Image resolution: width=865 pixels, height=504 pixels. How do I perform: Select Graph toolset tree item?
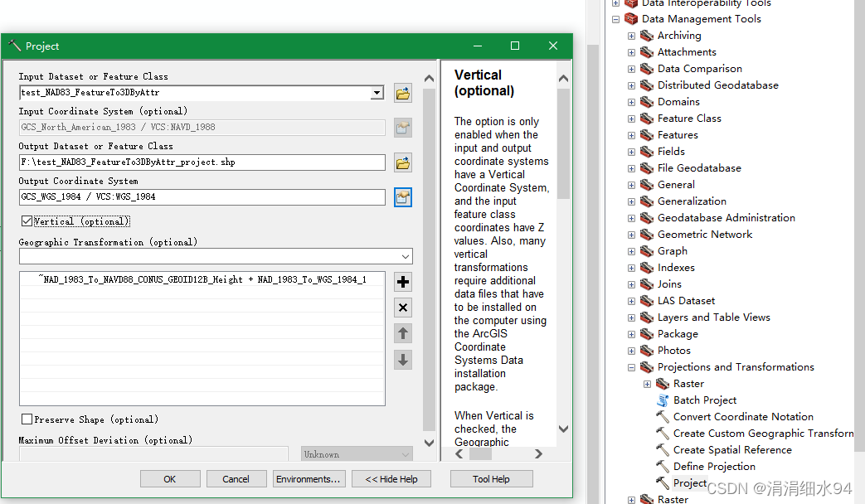(x=672, y=251)
